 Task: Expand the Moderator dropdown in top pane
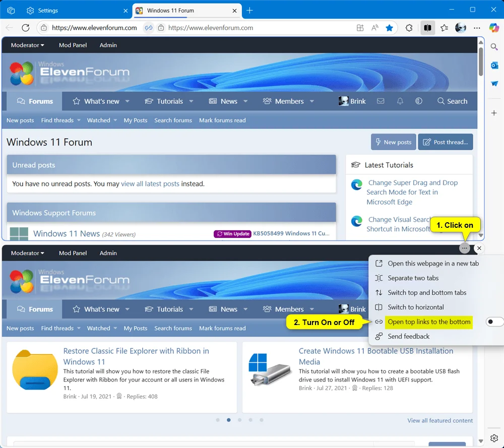coord(28,45)
